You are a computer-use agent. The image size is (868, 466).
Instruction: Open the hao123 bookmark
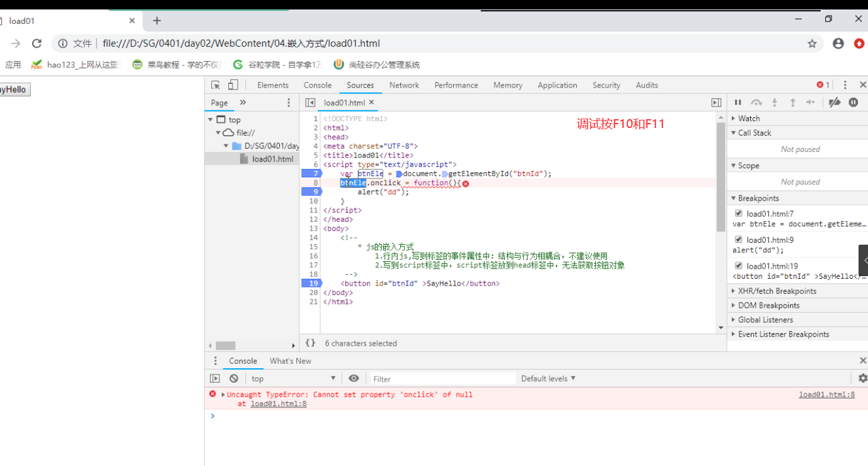pyautogui.click(x=76, y=64)
